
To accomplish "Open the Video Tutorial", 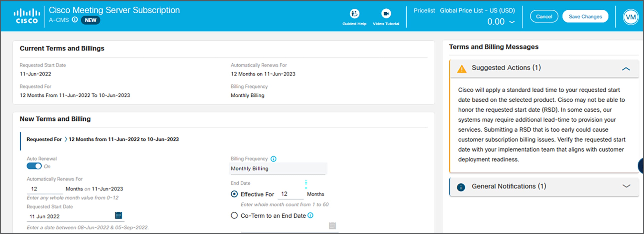I will (386, 17).
